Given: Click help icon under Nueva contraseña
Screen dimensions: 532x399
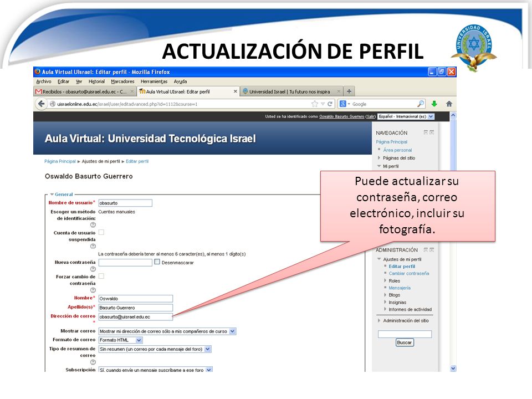Looking at the screenshot, I should point(93,269).
